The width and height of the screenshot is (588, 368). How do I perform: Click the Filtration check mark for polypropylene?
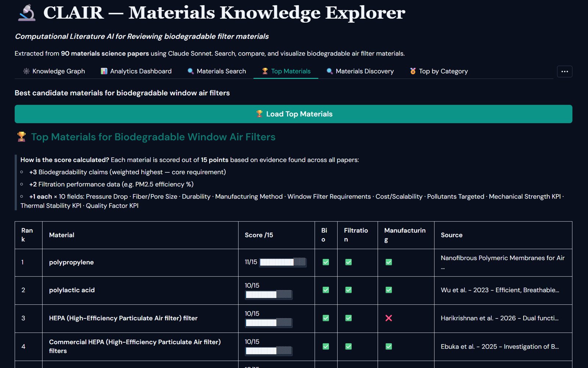click(348, 262)
